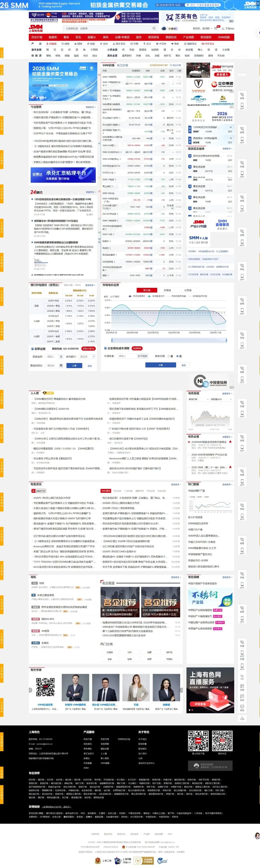
Task: Open the 新能源 industry icon
Action: 47,44
